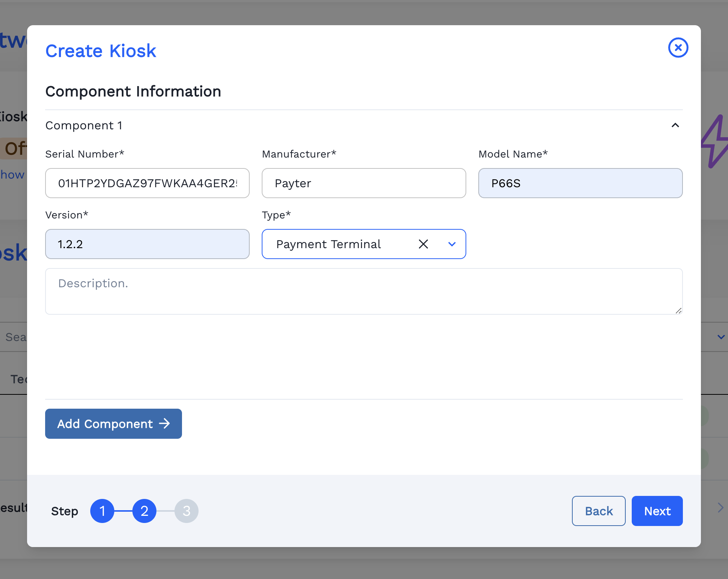Open the Type dropdown arrow
The width and height of the screenshot is (728, 579).
(452, 244)
